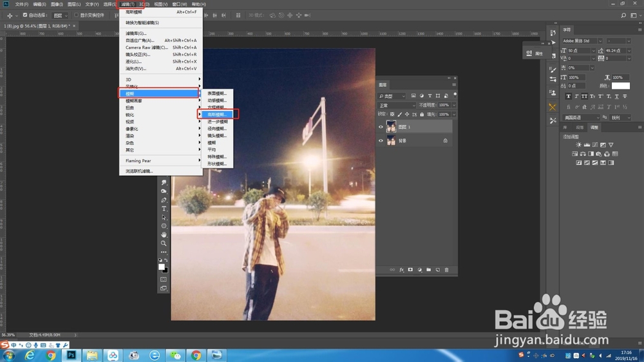Swap foreground and background colors
Viewport: 644px width, 362px height.
tap(166, 260)
